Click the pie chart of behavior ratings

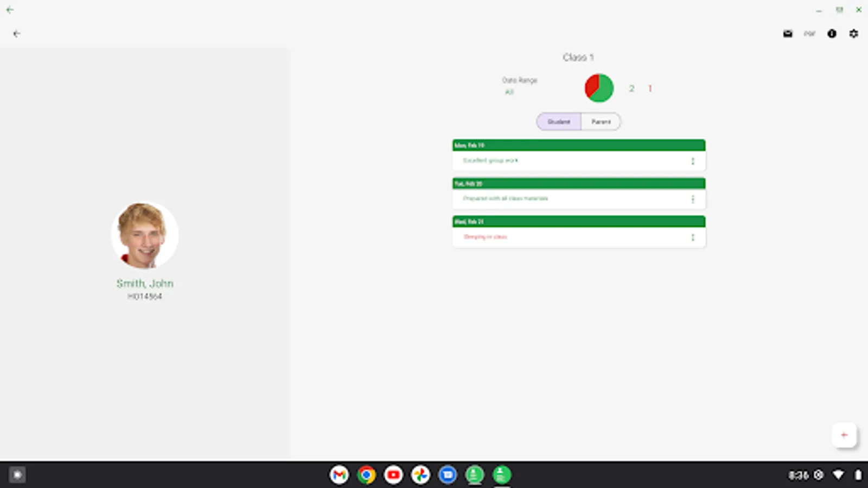598,88
